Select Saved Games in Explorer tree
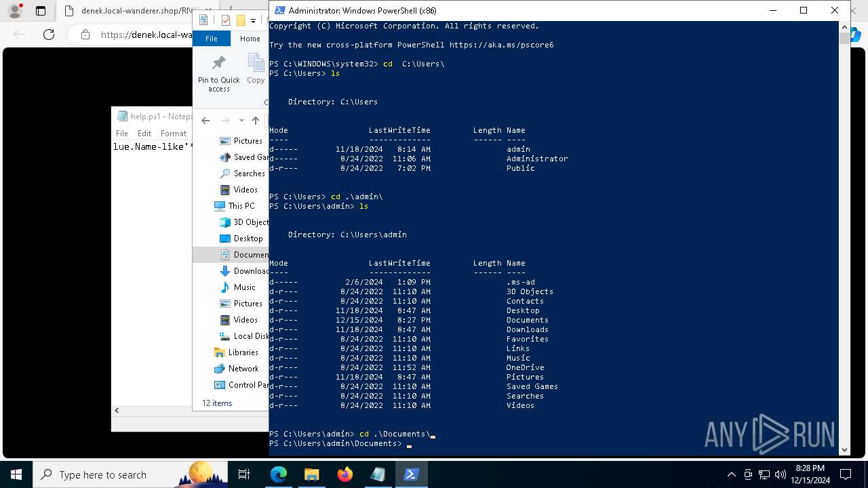Viewport: 868px width, 488px height. (x=243, y=157)
